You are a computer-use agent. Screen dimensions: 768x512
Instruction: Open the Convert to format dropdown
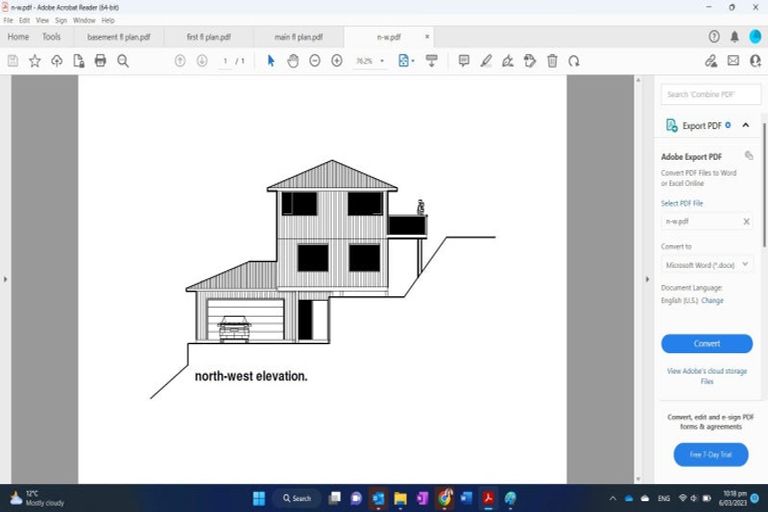pos(707,265)
